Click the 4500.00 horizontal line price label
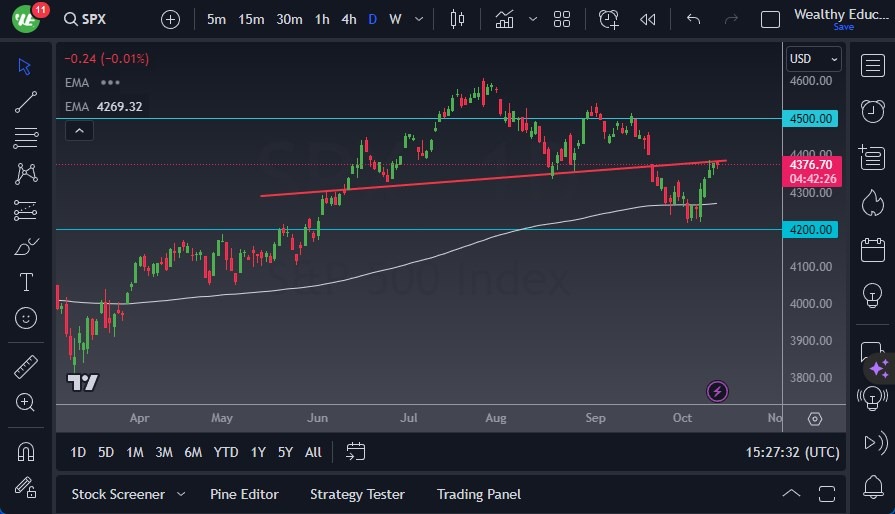Image resolution: width=895 pixels, height=514 pixels. coord(811,118)
